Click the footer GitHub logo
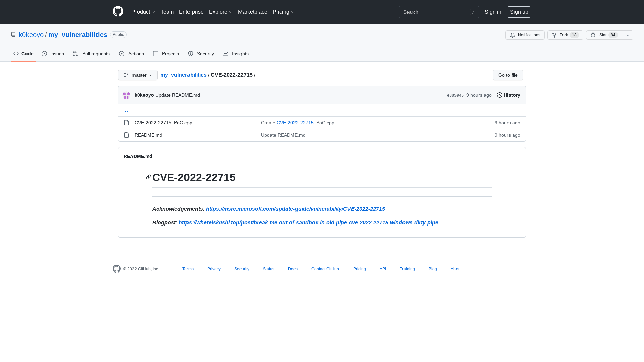 (116, 269)
